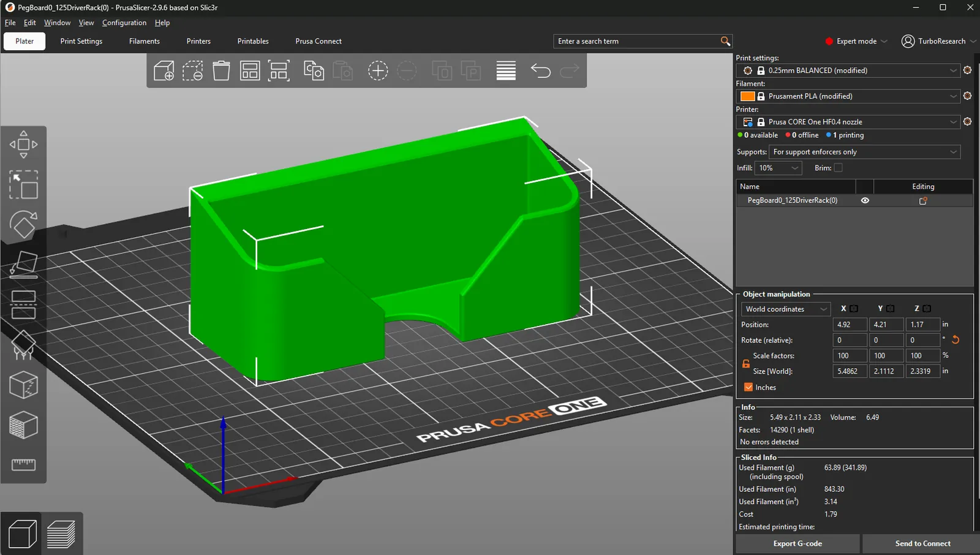Select the Cut tool in left toolbar
The width and height of the screenshot is (980, 555).
tap(23, 304)
